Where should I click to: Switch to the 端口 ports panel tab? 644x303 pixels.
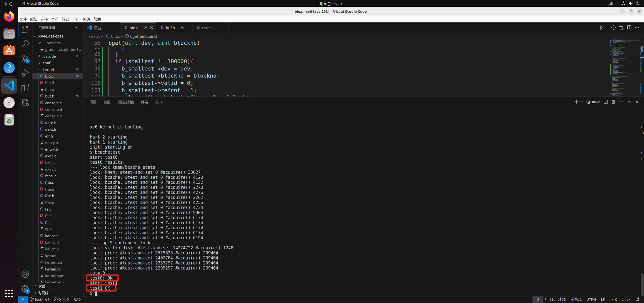159,102
